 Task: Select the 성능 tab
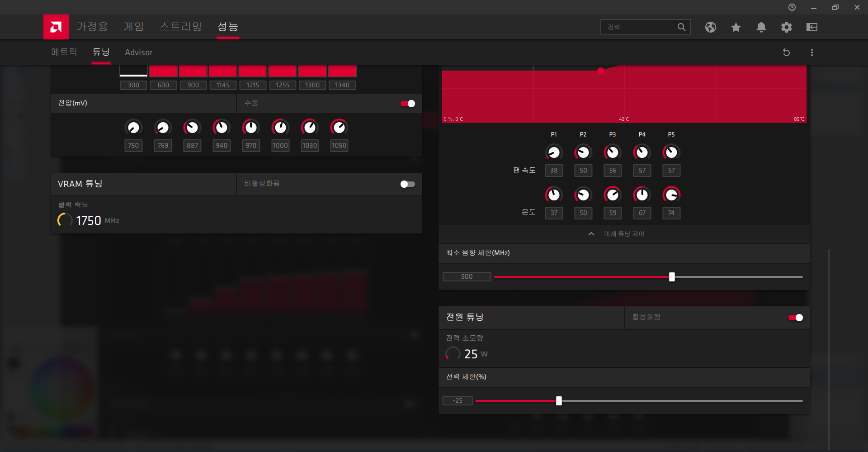[228, 27]
